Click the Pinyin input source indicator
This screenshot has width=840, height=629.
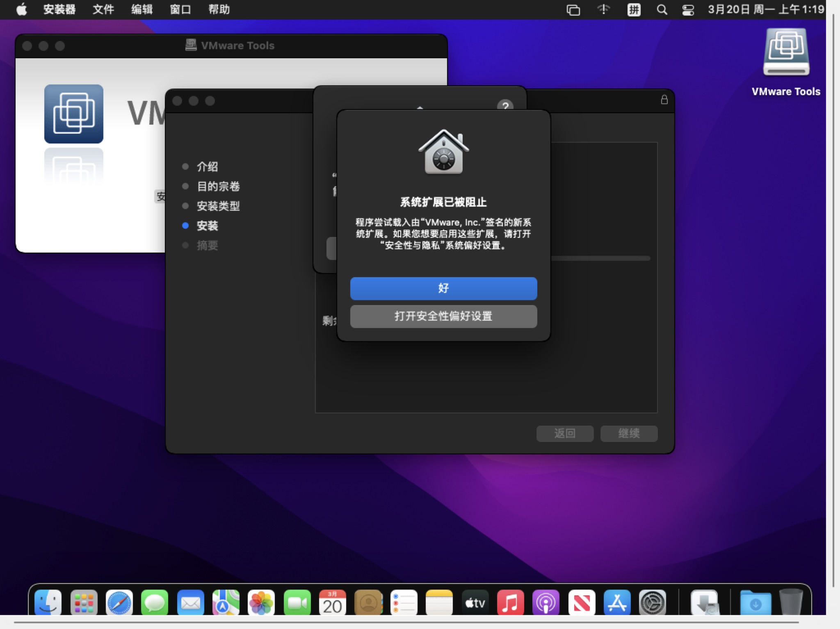point(634,9)
